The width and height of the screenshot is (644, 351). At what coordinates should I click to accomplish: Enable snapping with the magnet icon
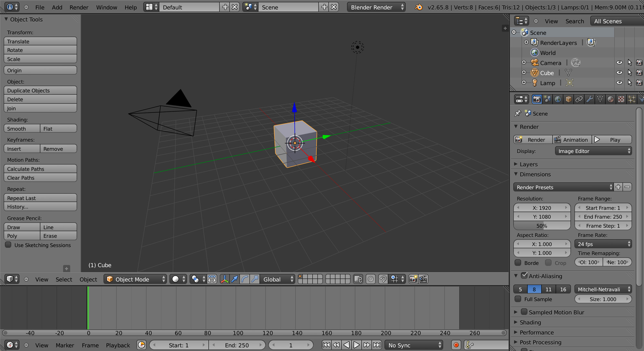(383, 279)
